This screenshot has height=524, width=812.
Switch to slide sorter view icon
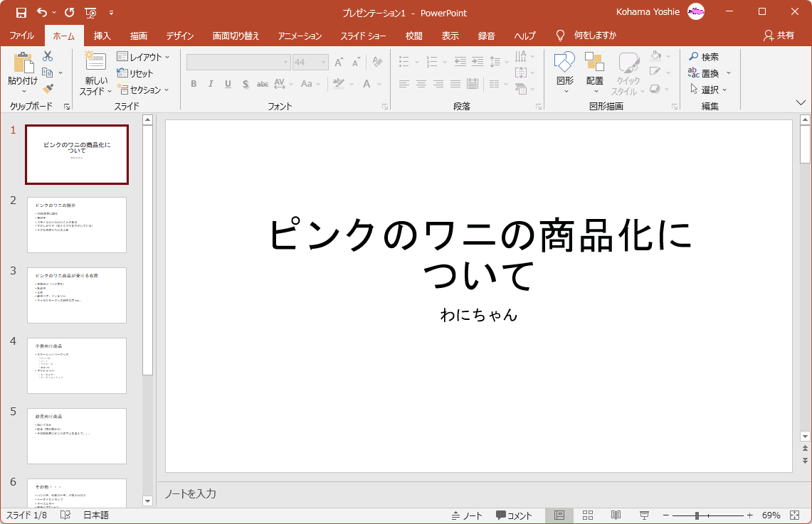pyautogui.click(x=588, y=515)
